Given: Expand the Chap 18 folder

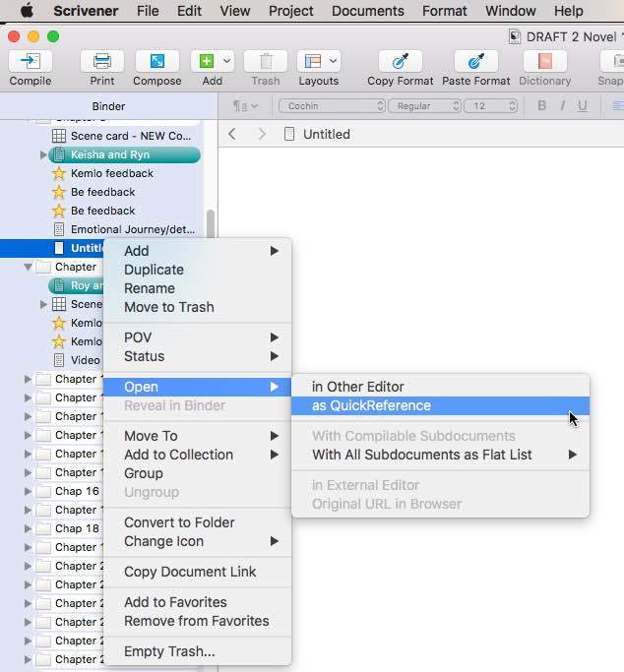Looking at the screenshot, I should tap(28, 528).
